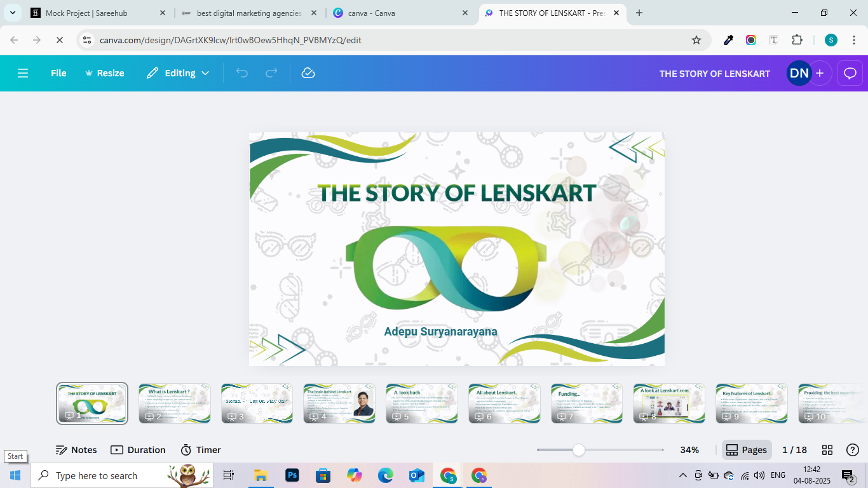Viewport: 868px width, 488px height.
Task: Click the Timer button
Action: (x=201, y=450)
